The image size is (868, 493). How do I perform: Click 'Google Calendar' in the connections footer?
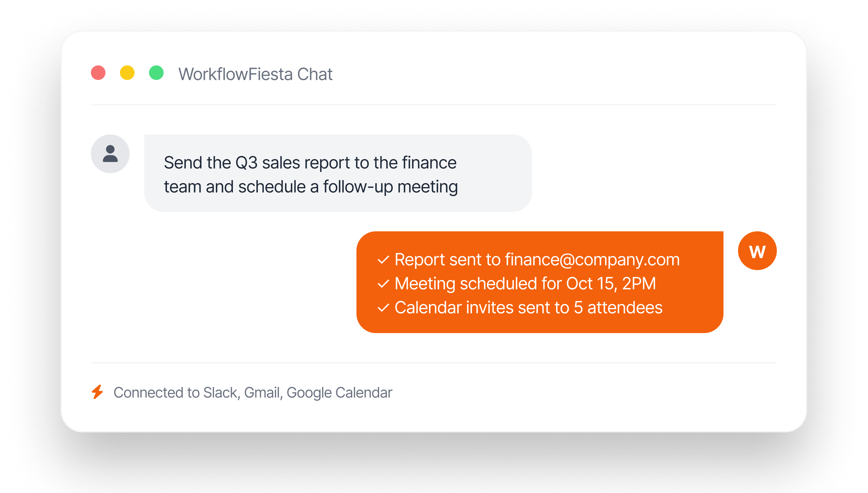pos(339,393)
